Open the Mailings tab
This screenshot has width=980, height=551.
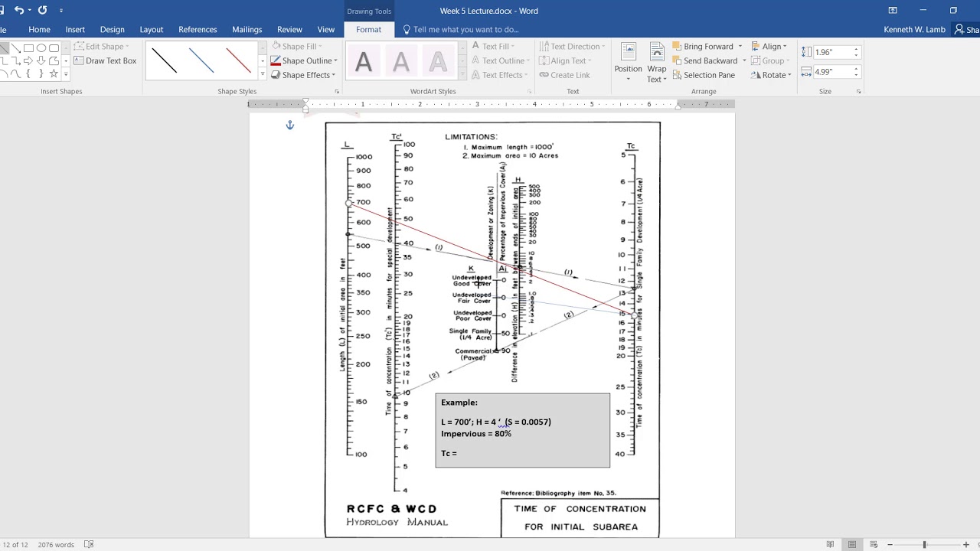[x=247, y=29]
